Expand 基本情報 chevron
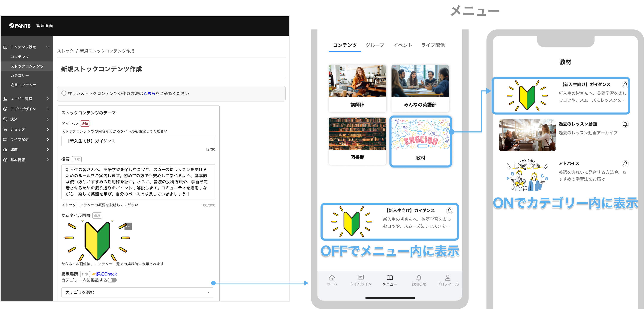Screen dimensions: 644x309 coord(48,160)
